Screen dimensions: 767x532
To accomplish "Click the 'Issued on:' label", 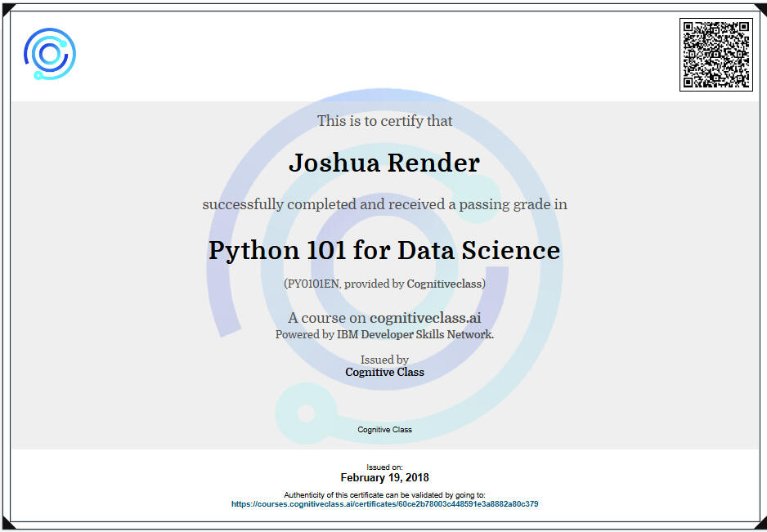I will click(x=384, y=467).
